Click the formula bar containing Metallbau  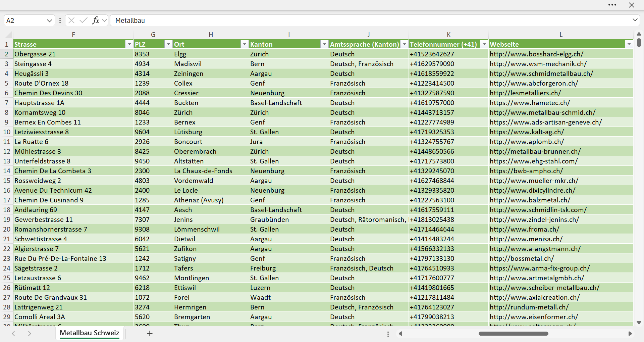coord(371,20)
